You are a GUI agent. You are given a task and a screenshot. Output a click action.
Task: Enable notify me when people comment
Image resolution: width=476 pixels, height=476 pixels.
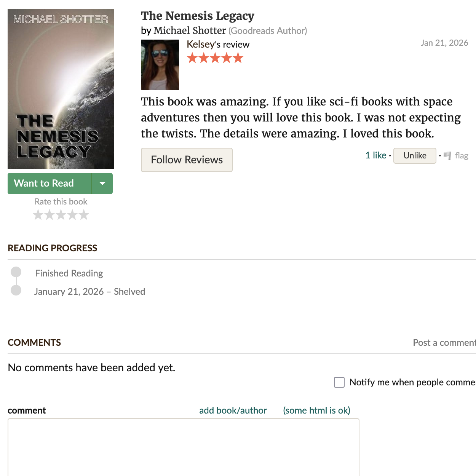point(339,382)
